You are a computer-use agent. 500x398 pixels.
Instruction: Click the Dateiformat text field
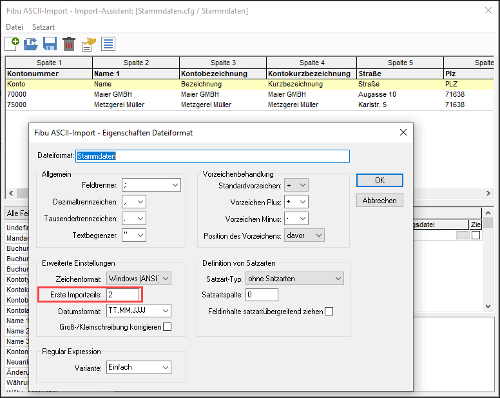click(x=213, y=156)
